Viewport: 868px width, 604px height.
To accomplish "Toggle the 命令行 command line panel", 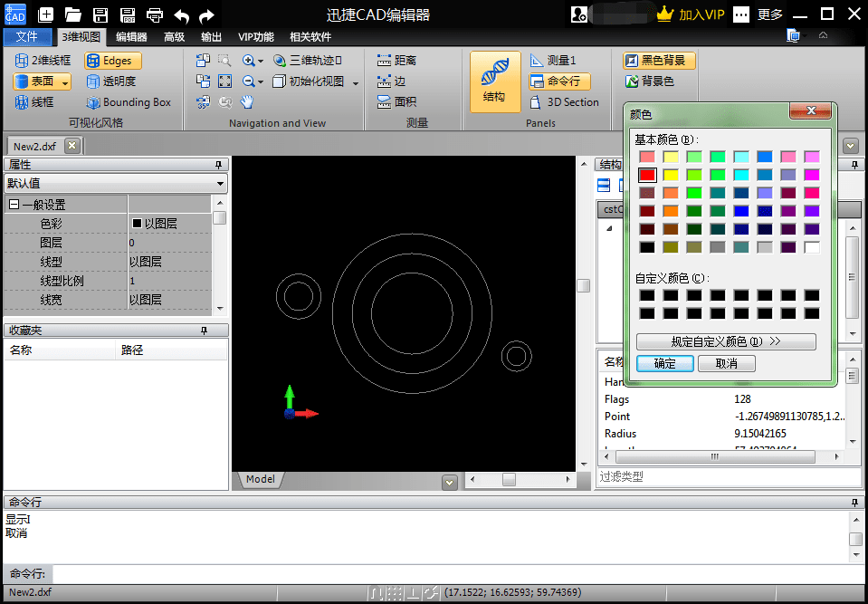I will (x=559, y=81).
